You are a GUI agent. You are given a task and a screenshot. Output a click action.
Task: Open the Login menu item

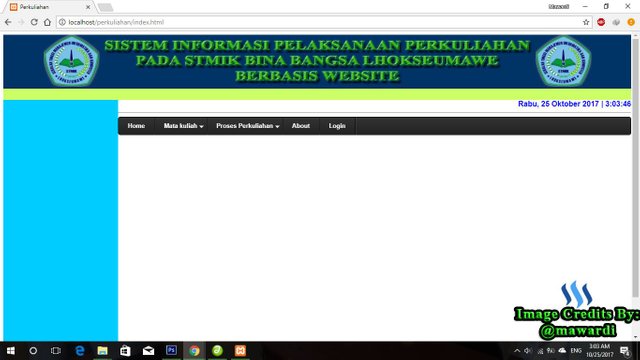pyautogui.click(x=337, y=126)
